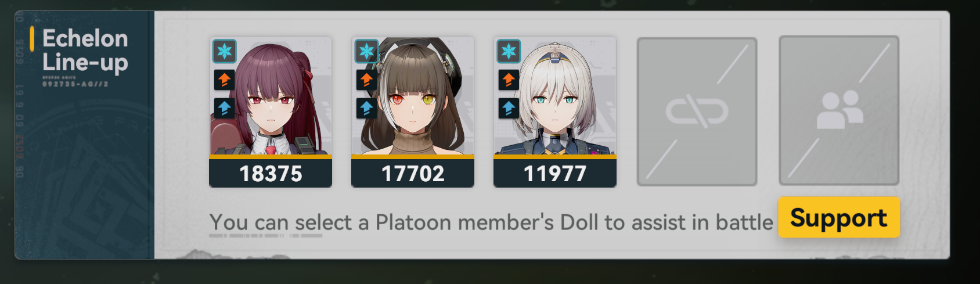Click the two-person icon in the last slot
This screenshot has width=980, height=284.
[840, 109]
